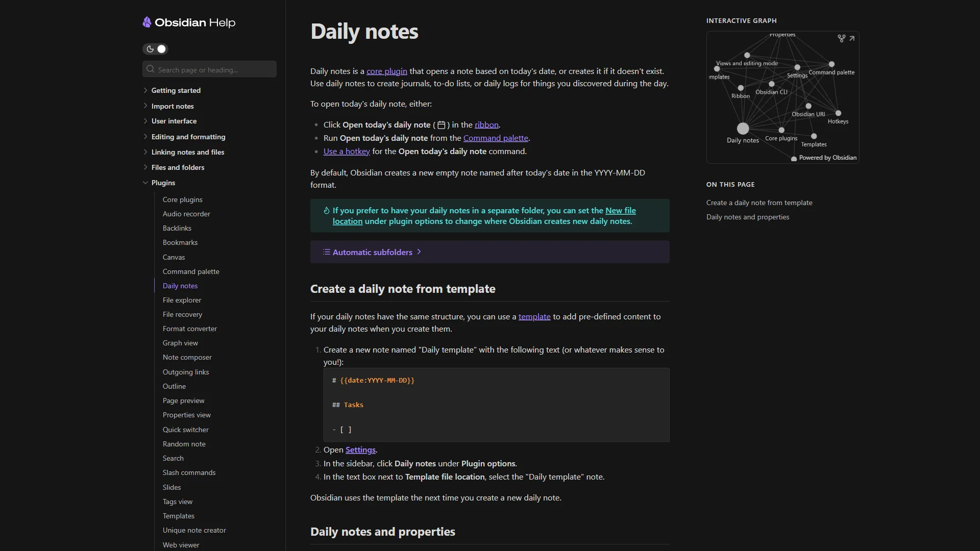Open the Quick switcher page
This screenshot has height=551, width=980.
pyautogui.click(x=185, y=430)
